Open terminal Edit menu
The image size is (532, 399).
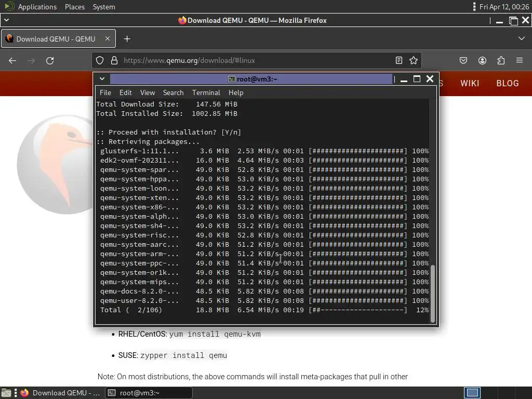point(125,92)
